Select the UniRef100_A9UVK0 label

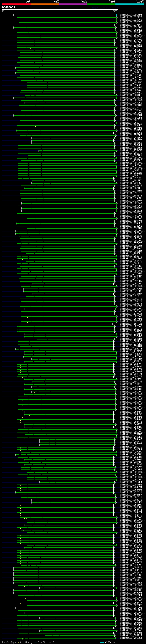click(x=131, y=32)
